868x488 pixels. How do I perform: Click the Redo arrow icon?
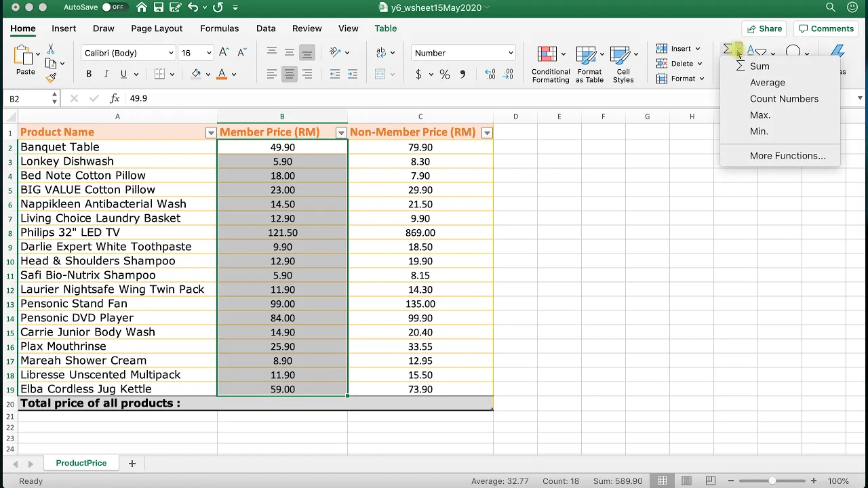pyautogui.click(x=218, y=7)
